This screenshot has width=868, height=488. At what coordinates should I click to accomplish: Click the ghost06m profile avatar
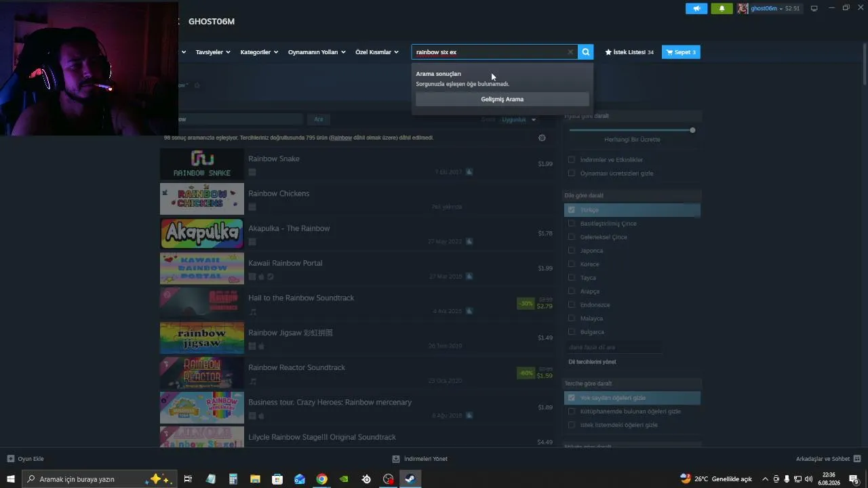(743, 9)
